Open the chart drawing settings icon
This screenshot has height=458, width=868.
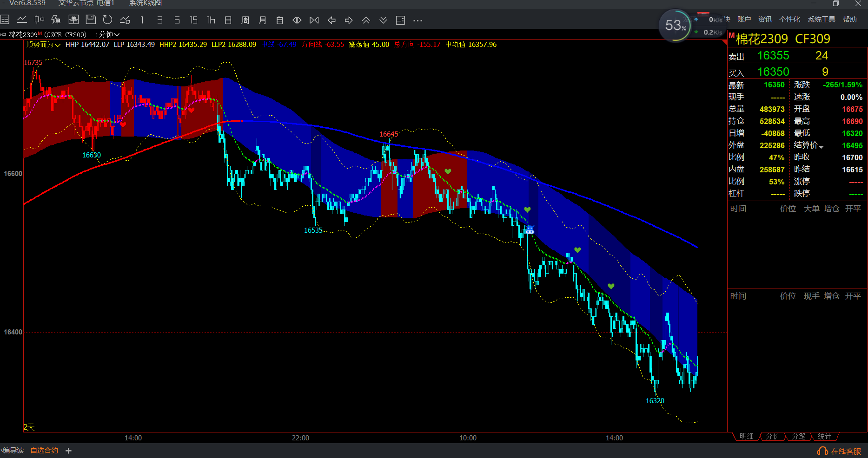[125, 20]
